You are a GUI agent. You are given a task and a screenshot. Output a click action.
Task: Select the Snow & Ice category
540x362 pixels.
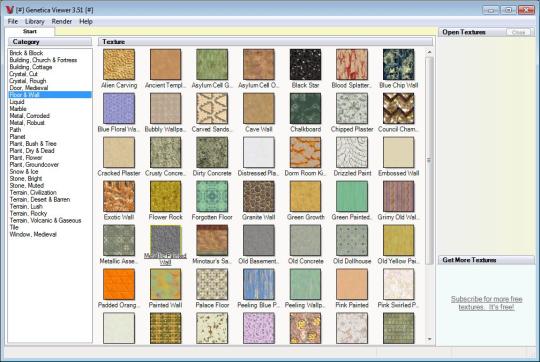(24, 172)
